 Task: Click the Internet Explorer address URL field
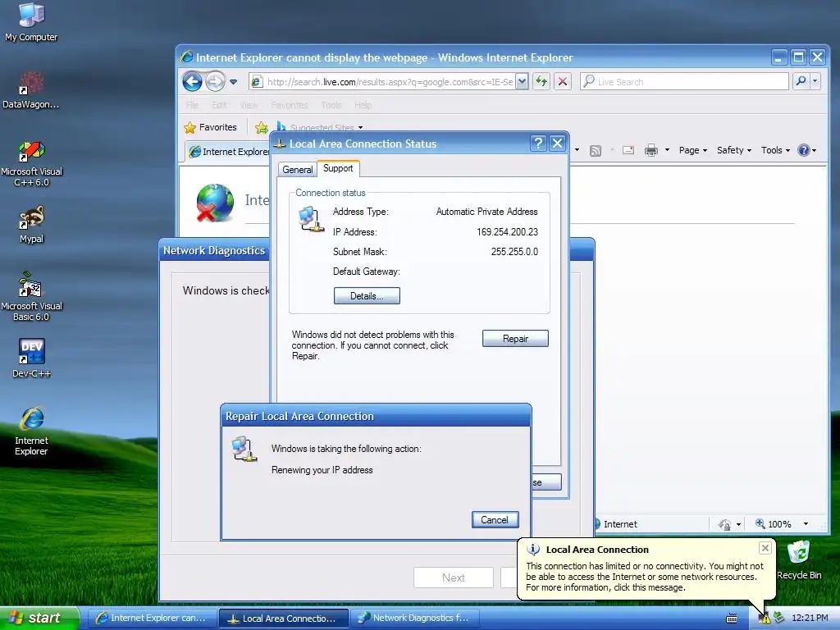point(390,81)
